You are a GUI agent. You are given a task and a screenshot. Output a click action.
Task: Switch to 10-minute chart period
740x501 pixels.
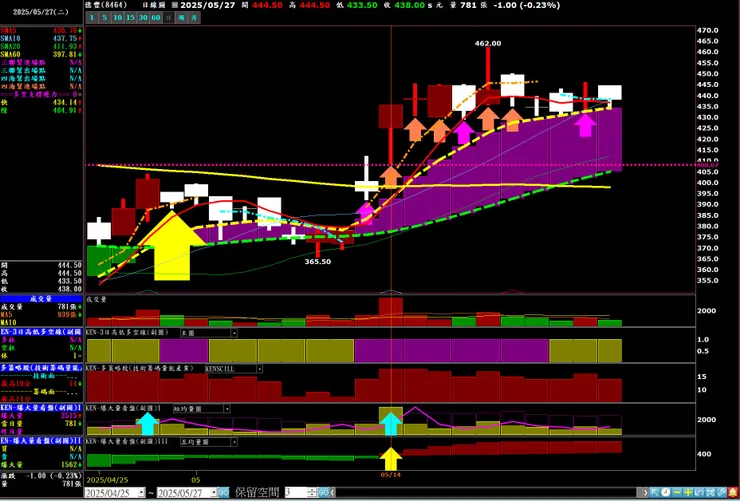pos(118,18)
